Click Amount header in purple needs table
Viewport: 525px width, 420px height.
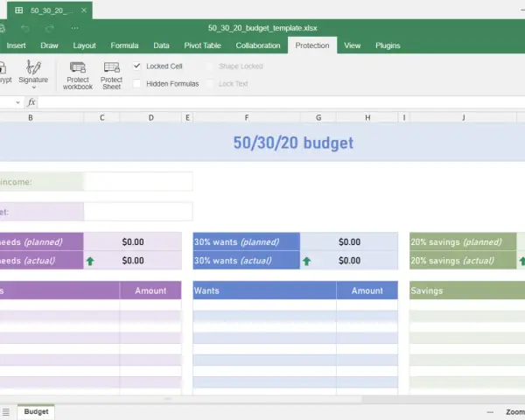(150, 290)
